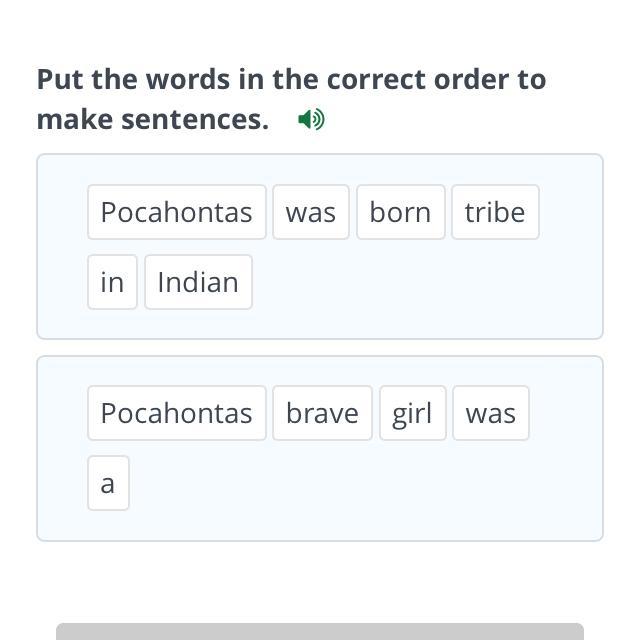Click the word 'Put' in the heading
The width and height of the screenshot is (640, 640).
point(59,79)
